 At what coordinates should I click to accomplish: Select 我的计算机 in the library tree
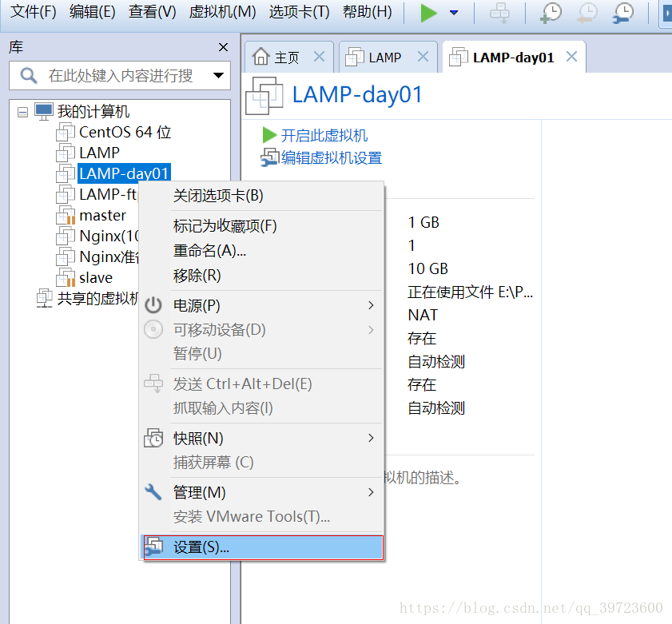tap(93, 111)
